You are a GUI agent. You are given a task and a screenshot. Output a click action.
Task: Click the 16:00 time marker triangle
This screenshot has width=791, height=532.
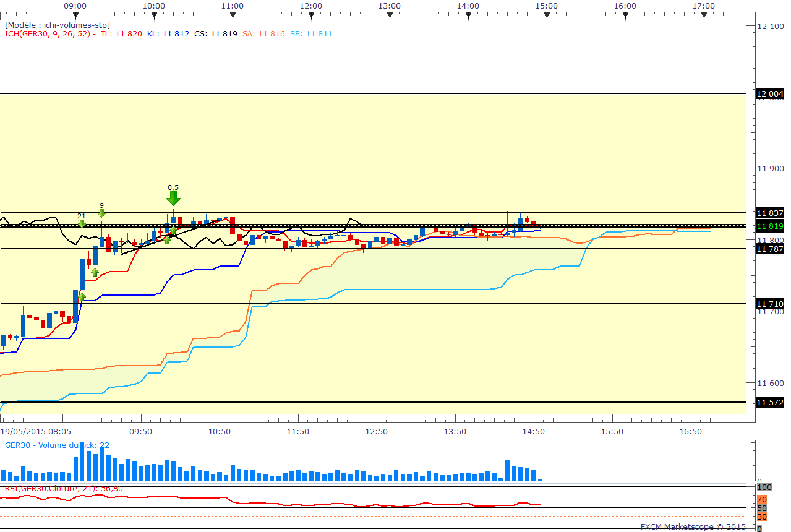pos(625,15)
